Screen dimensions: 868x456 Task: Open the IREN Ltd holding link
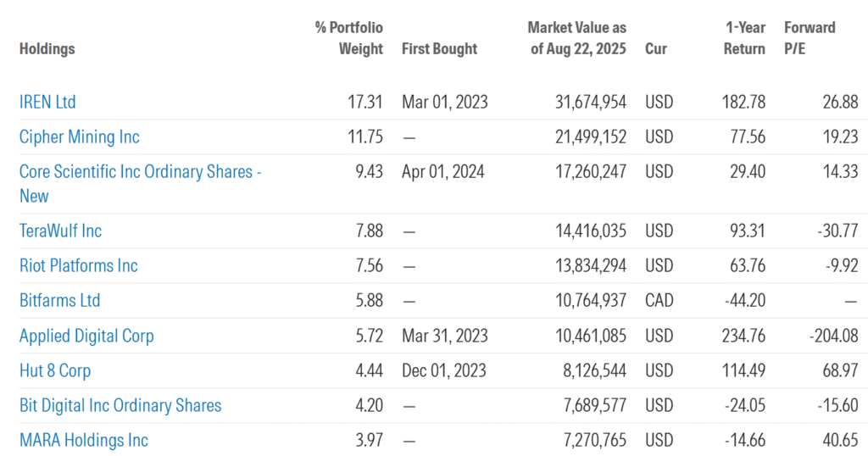click(x=47, y=103)
